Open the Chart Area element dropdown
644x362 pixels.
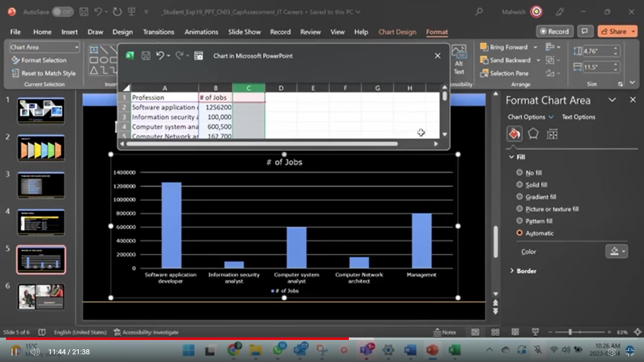click(77, 47)
